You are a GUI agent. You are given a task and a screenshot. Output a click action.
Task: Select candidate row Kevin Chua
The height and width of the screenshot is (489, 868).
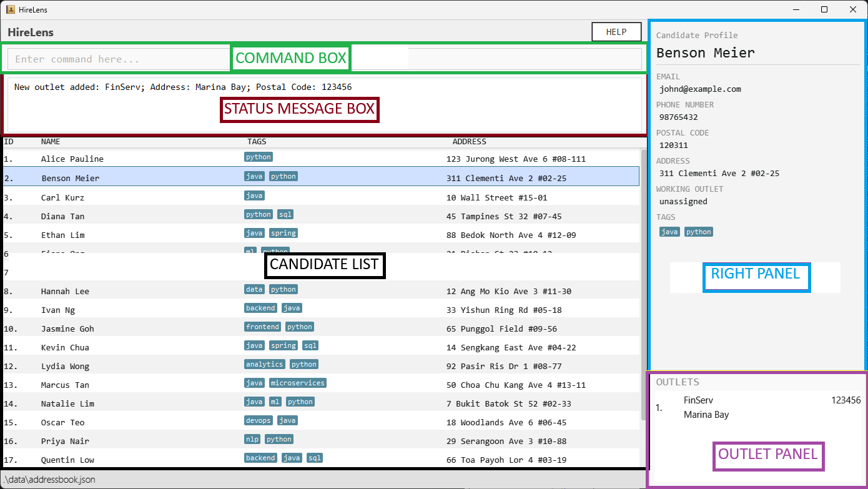[321, 347]
